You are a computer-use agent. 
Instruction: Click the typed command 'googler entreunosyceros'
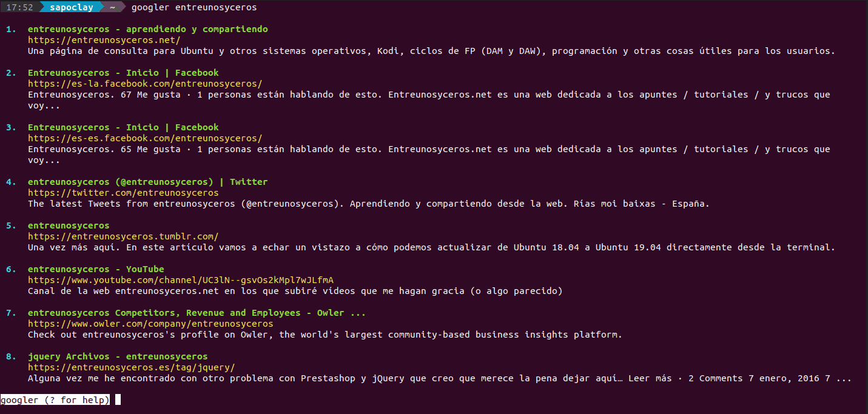pyautogui.click(x=194, y=7)
